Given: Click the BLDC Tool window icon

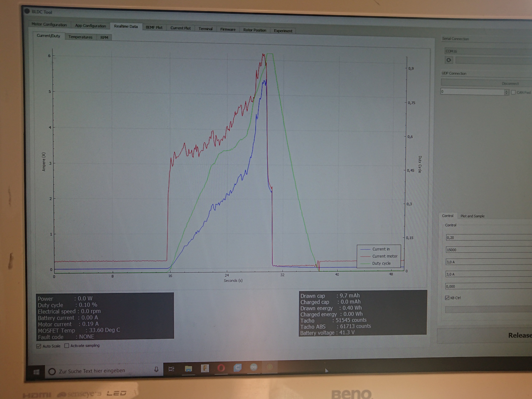Looking at the screenshot, I should point(27,11).
